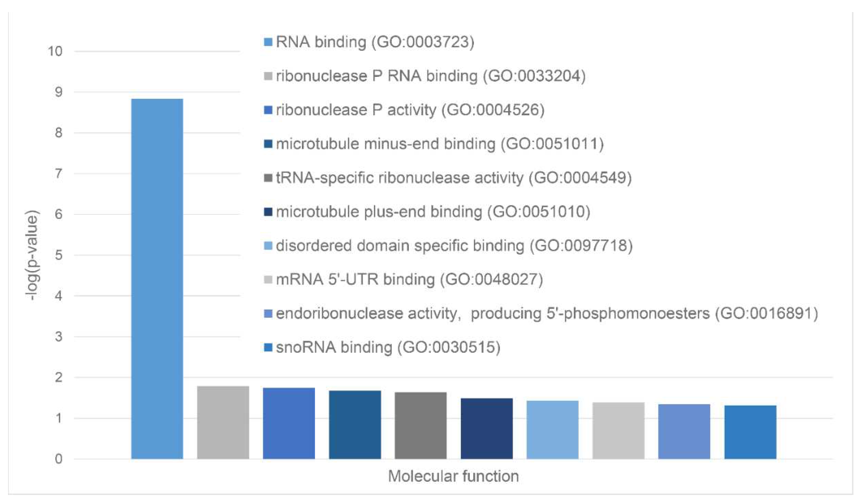Click the microtubule plus-end binding legend swatch
This screenshot has height=504, width=865.
pos(268,212)
